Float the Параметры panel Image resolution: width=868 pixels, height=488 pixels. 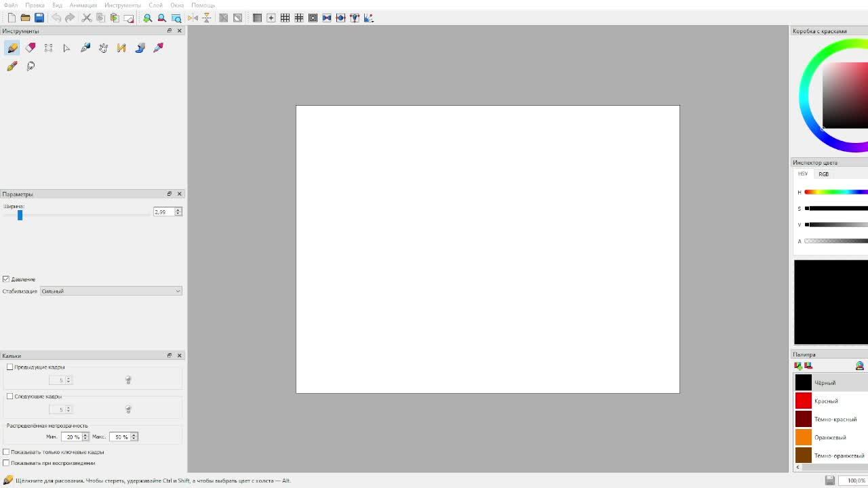(170, 194)
